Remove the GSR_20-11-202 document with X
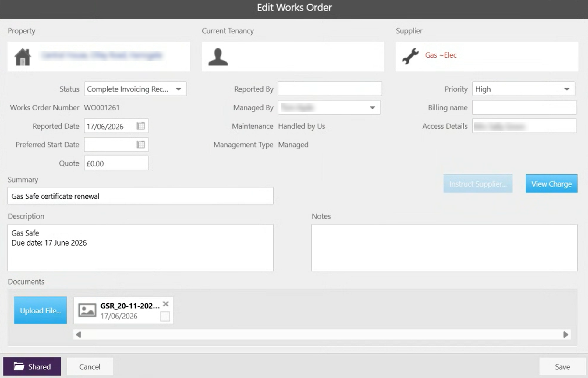Screen dimensions: 588x378 (x=166, y=304)
